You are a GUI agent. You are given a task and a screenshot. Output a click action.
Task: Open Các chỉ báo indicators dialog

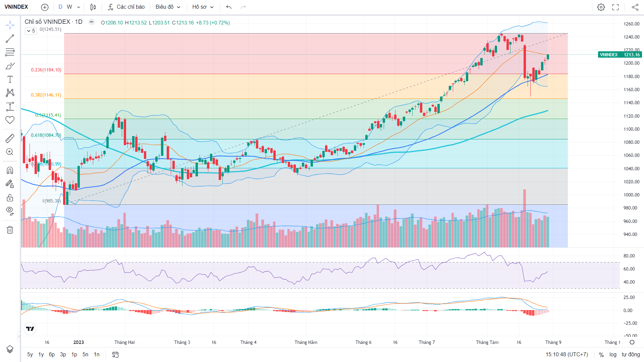tap(126, 7)
